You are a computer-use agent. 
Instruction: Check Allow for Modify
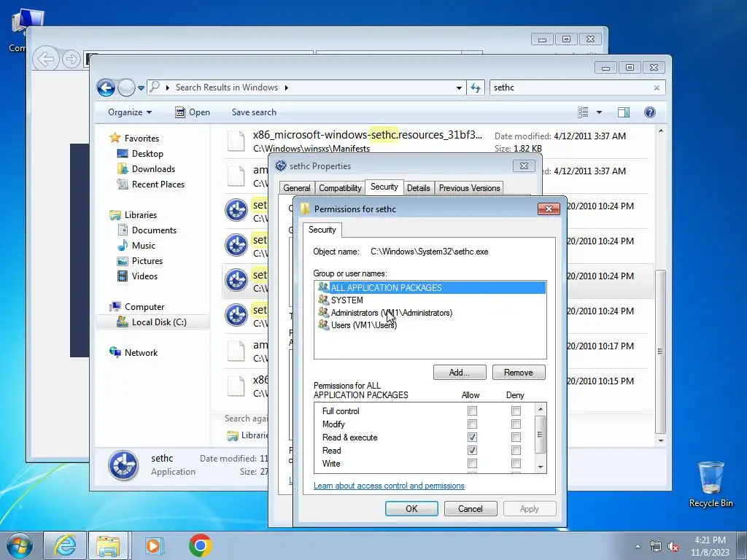pyautogui.click(x=472, y=424)
